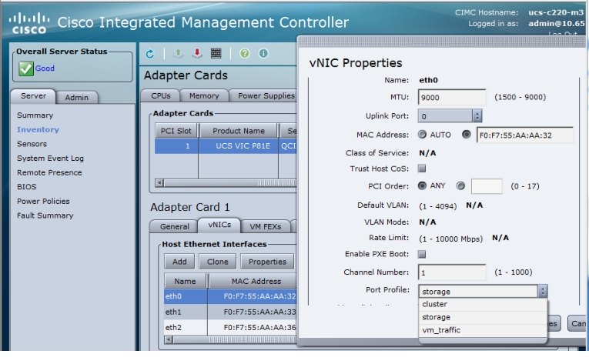Open the Uplink Port dropdown
This screenshot has width=589, height=364.
click(450, 116)
